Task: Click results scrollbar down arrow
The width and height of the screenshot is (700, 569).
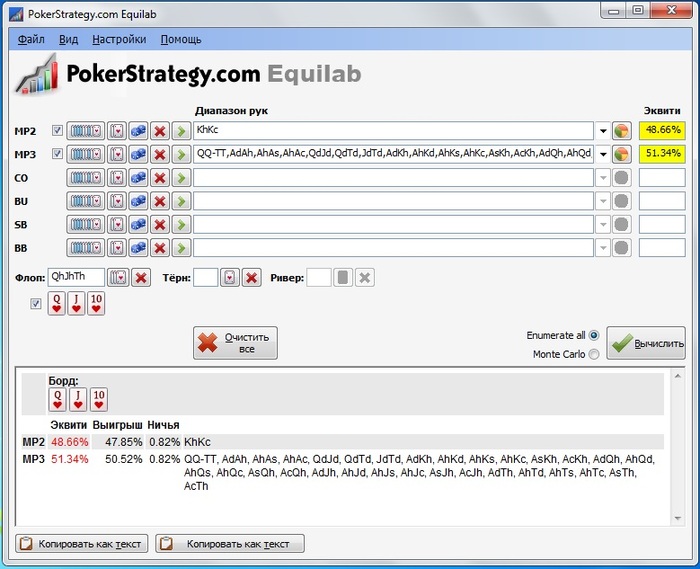Action: coord(678,519)
